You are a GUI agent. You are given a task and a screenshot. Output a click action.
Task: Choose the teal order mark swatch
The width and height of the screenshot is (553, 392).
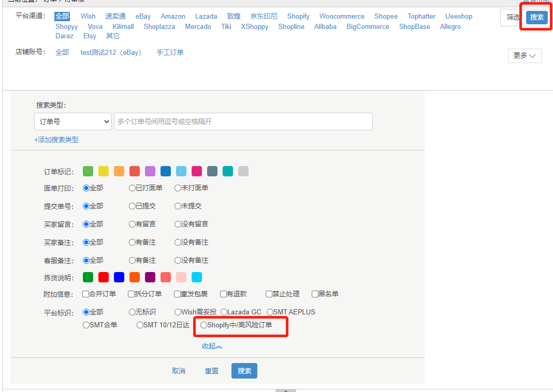[227, 171]
